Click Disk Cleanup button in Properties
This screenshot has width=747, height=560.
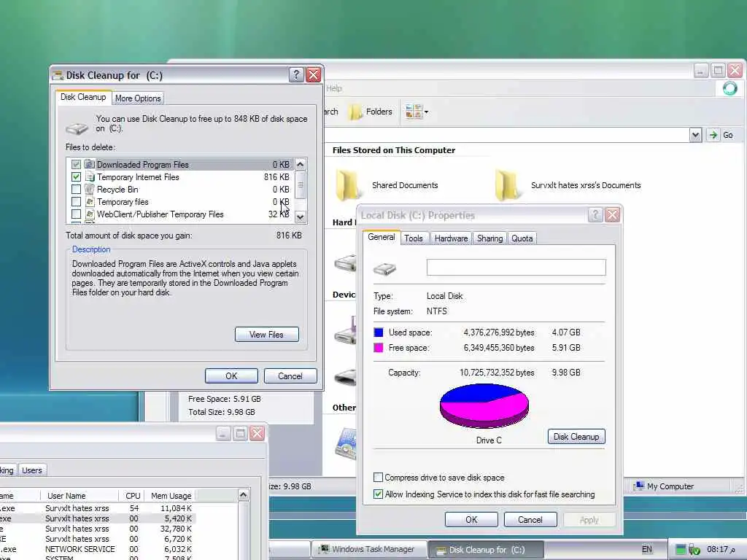click(x=576, y=437)
